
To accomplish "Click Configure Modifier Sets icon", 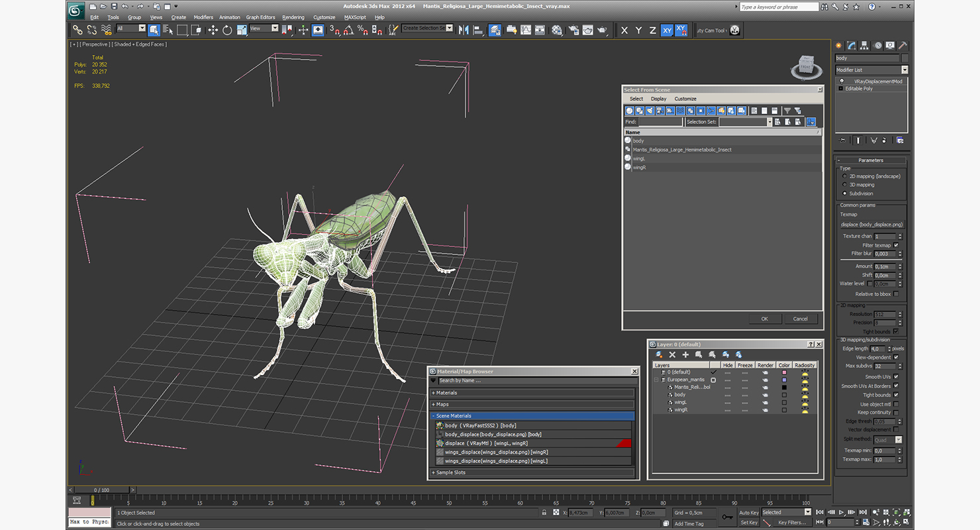I will tap(900, 140).
